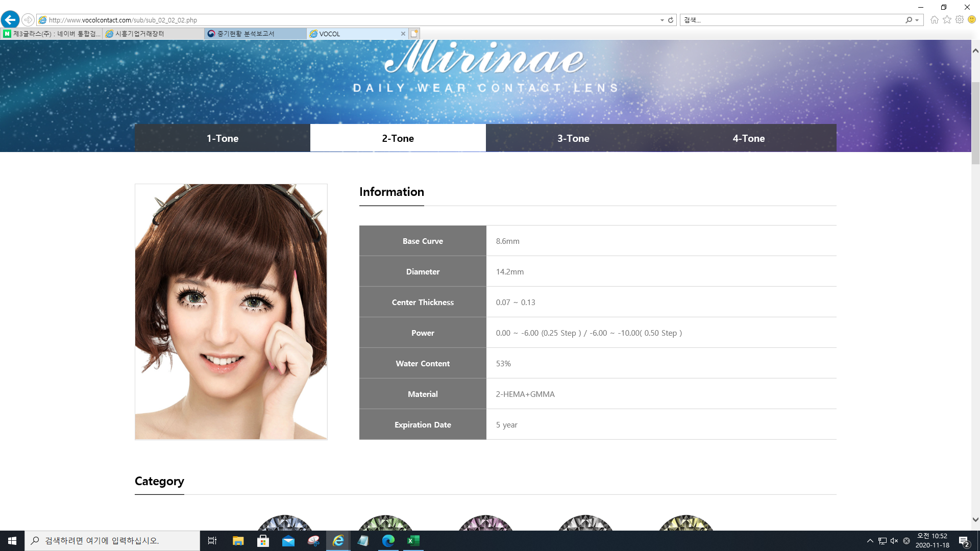
Task: Open the notepad-like app in taskbar
Action: point(363,541)
